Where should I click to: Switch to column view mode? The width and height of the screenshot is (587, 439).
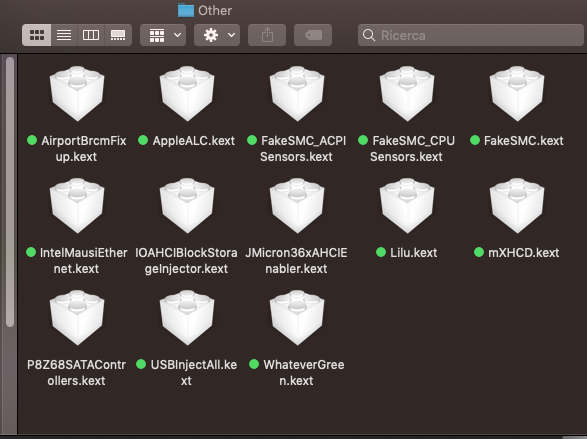pyautogui.click(x=91, y=35)
